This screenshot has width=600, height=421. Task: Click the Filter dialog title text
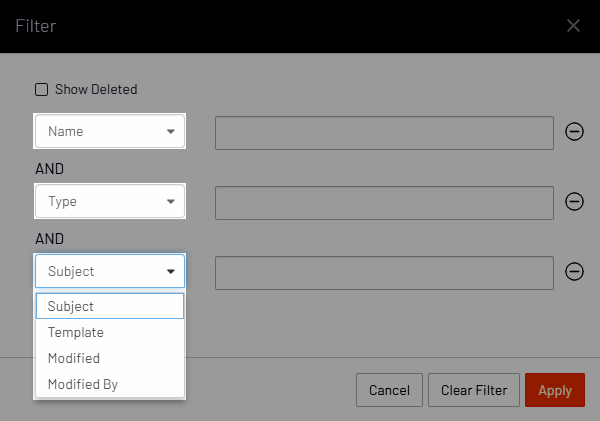coord(35,26)
